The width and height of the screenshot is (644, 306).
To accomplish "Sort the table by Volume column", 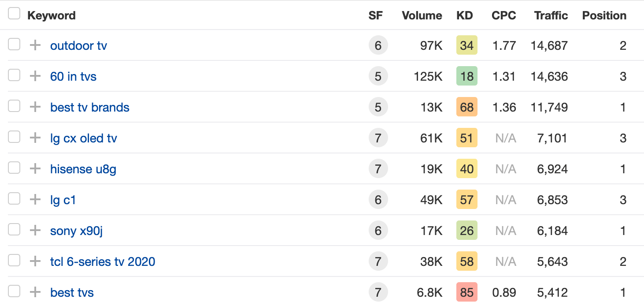I will pyautogui.click(x=421, y=15).
